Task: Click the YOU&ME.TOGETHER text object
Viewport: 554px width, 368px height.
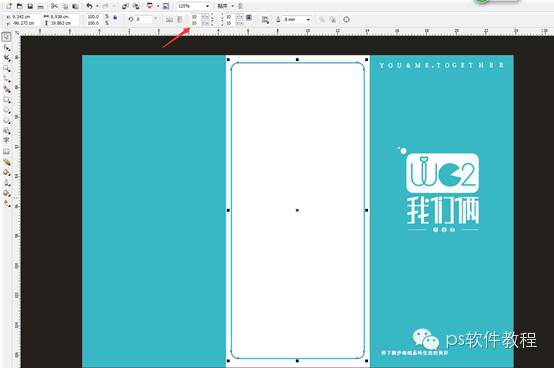Action: pyautogui.click(x=442, y=65)
